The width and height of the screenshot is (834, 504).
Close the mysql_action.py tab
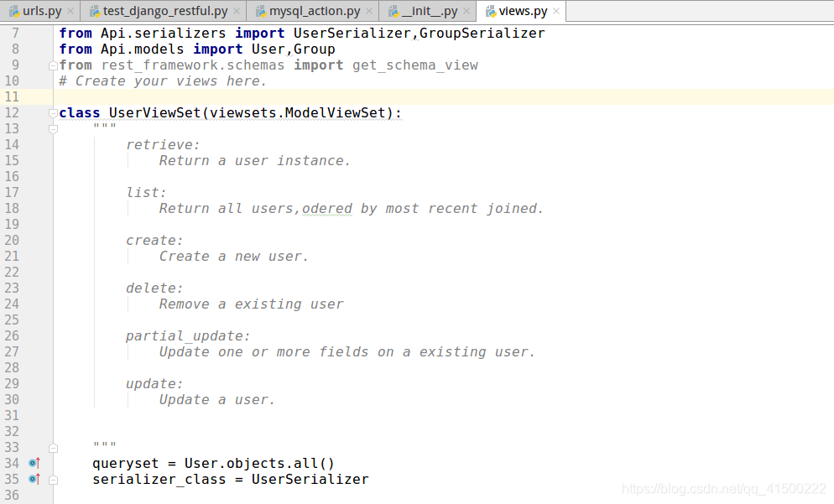pos(369,11)
